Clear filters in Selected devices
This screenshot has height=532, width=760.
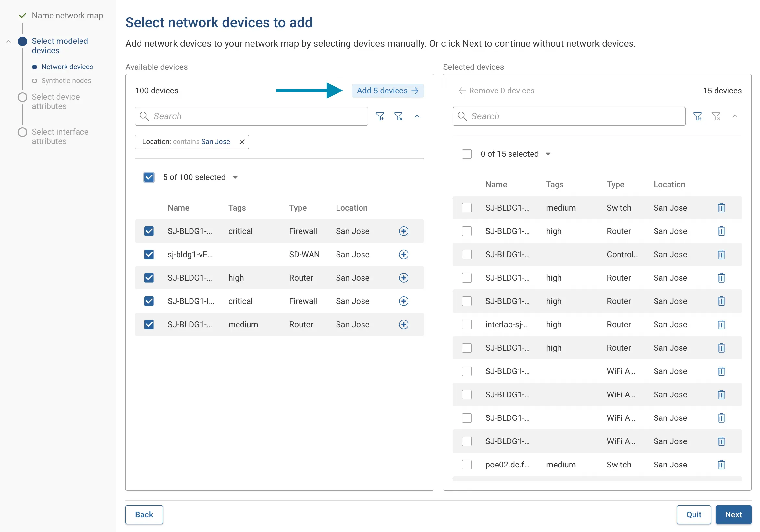716,116
